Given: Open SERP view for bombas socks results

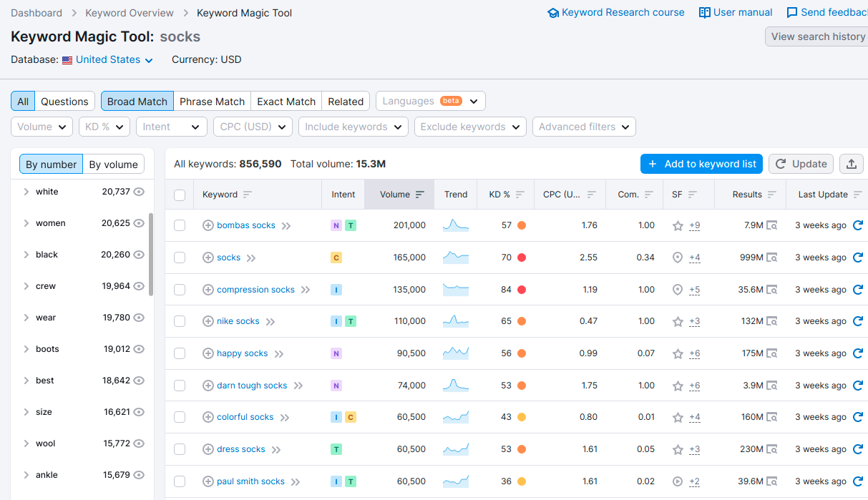Looking at the screenshot, I should 772,225.
